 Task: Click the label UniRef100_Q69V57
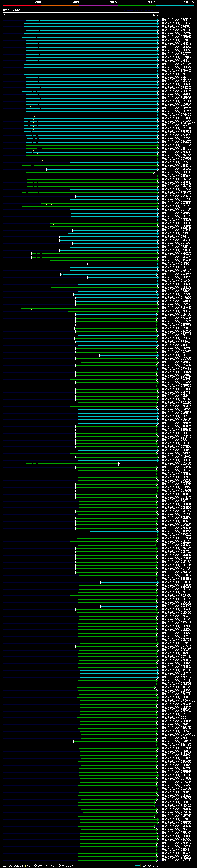[176, 304]
